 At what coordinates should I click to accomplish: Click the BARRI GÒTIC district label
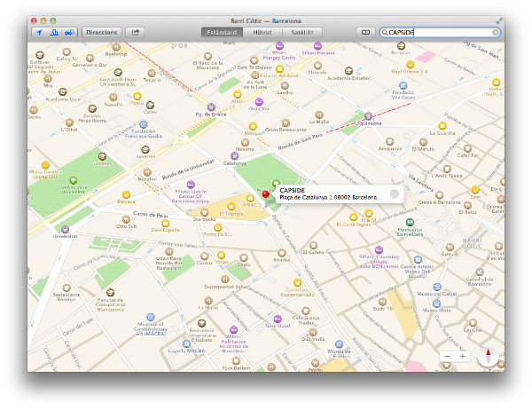click(x=472, y=243)
